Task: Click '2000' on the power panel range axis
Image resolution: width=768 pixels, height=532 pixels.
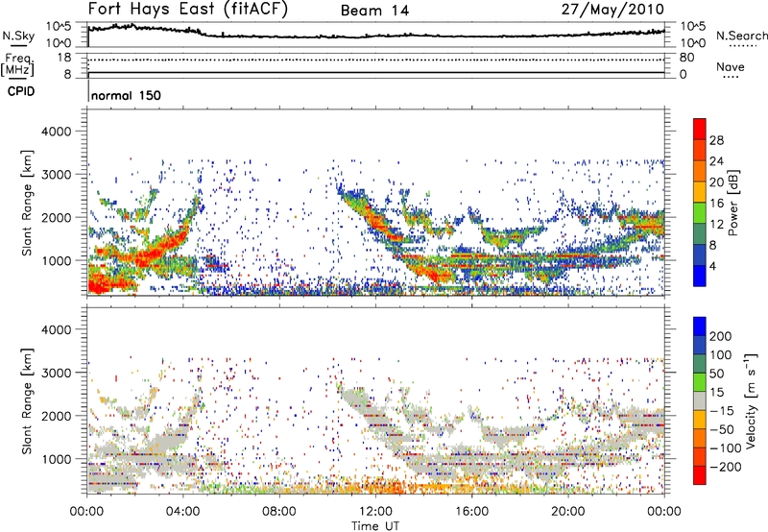Action: pyautogui.click(x=57, y=217)
